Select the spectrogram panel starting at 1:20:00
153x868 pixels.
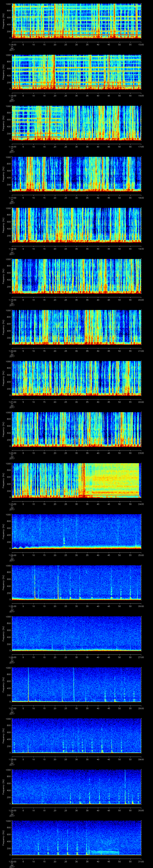77,327
